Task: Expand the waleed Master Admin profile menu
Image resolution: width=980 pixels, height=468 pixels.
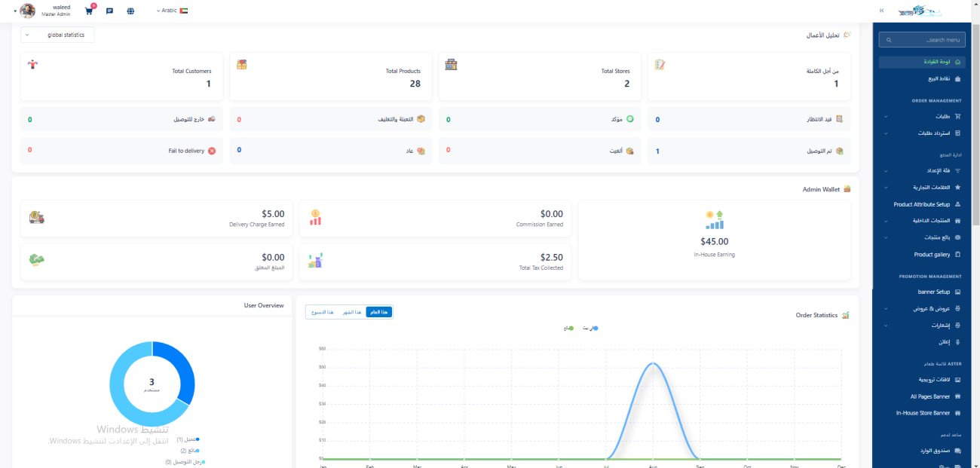Action: pos(45,11)
